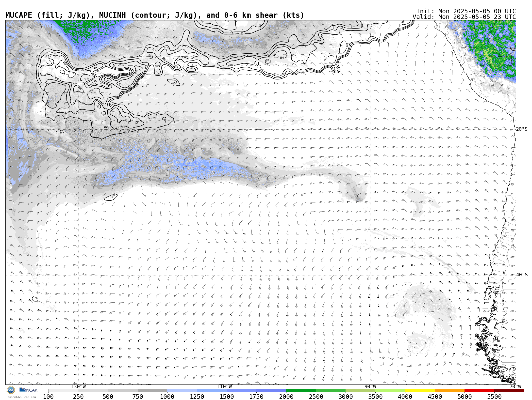Click the 500 colorbar label
The image size is (532, 400).
tap(108, 397)
